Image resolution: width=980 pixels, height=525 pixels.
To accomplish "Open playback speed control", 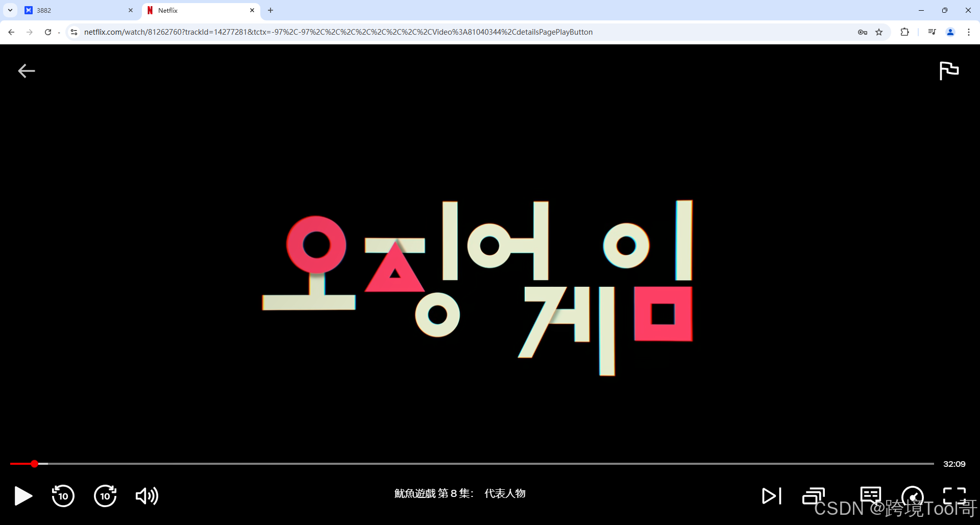I will [x=913, y=496].
